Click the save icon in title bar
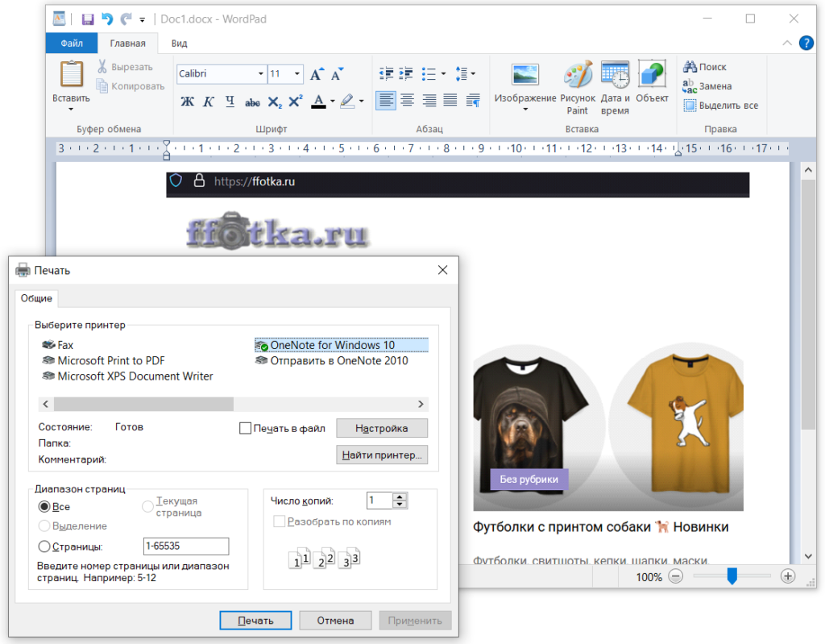 [87, 19]
